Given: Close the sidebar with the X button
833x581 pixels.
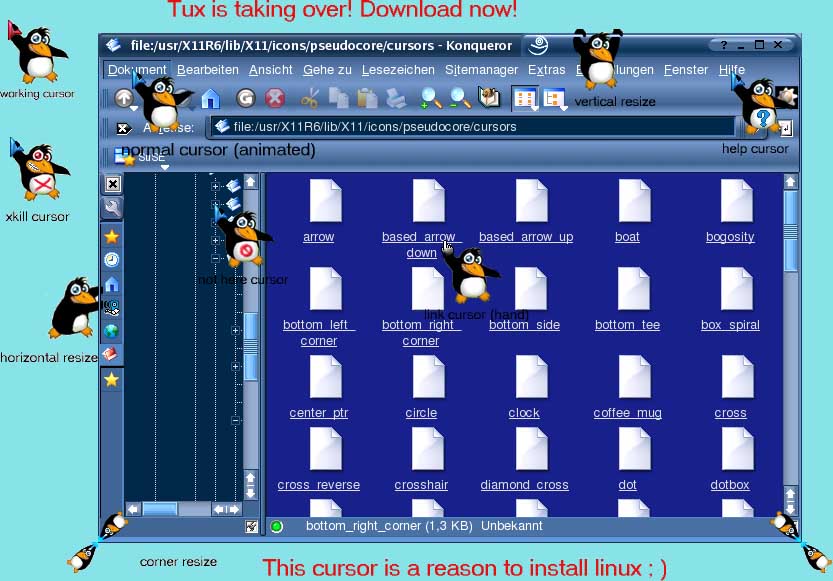Looking at the screenshot, I should [x=113, y=184].
